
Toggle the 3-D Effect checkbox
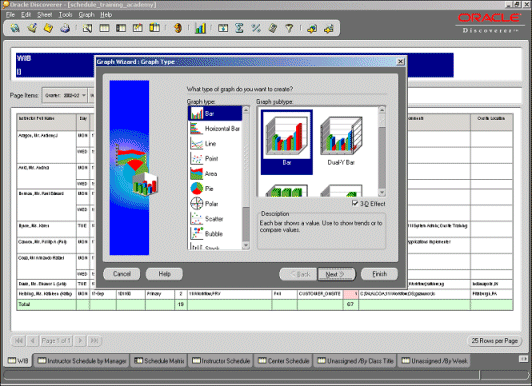(355, 204)
